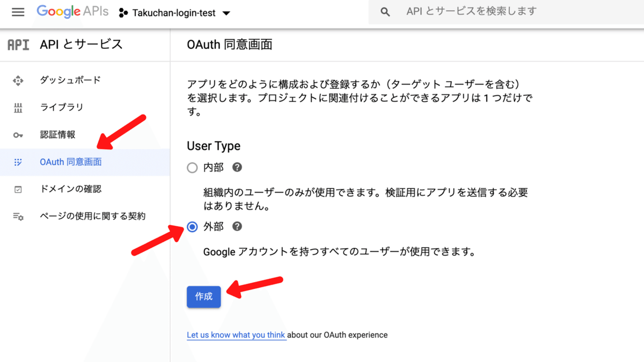Select OAuth 同意画面 in the sidebar
644x362 pixels.
coord(85,162)
